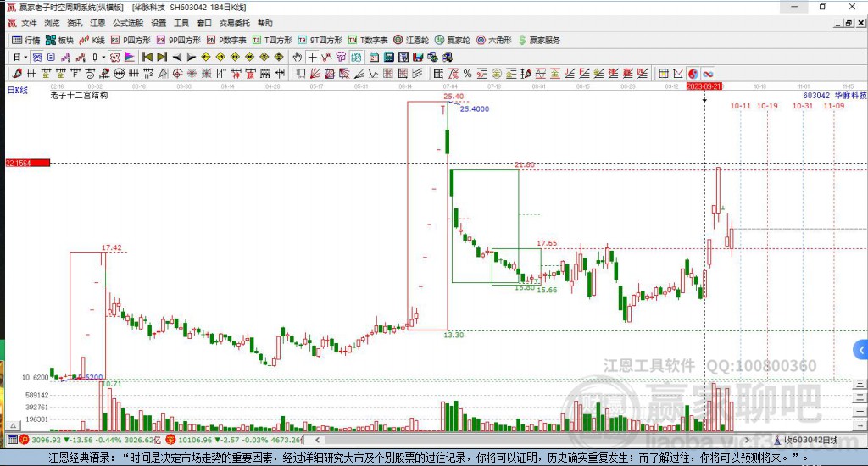The image size is (868, 466).
Task: Click the 日K线 label
Action: point(18,90)
